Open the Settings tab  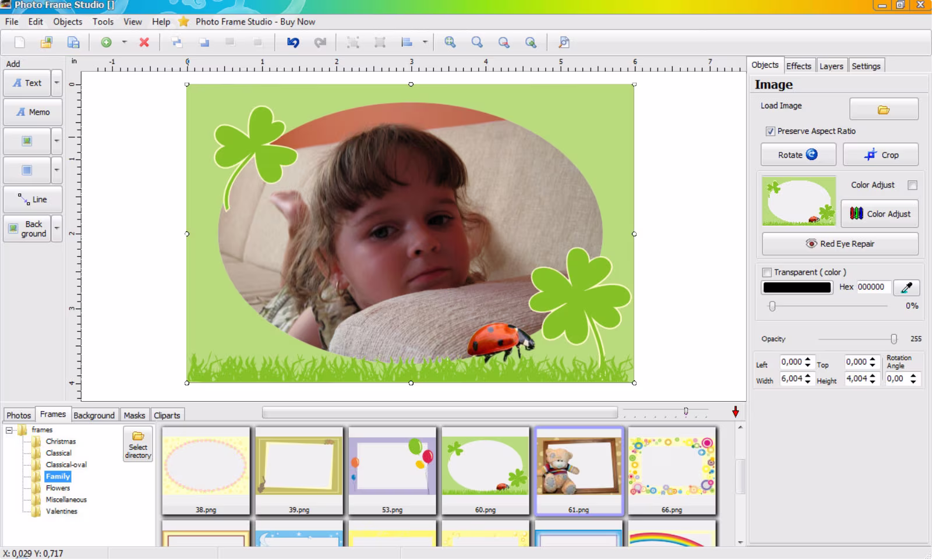point(866,66)
